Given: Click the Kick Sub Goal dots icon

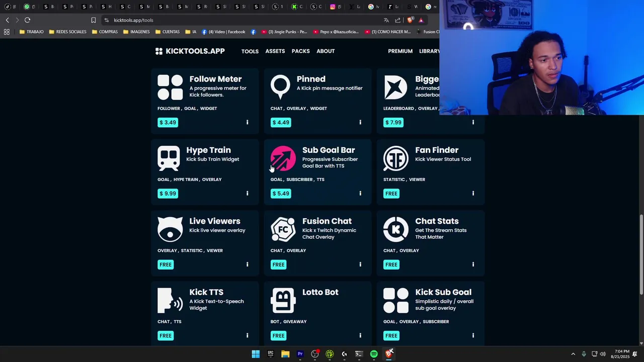Looking at the screenshot, I should 396,300.
